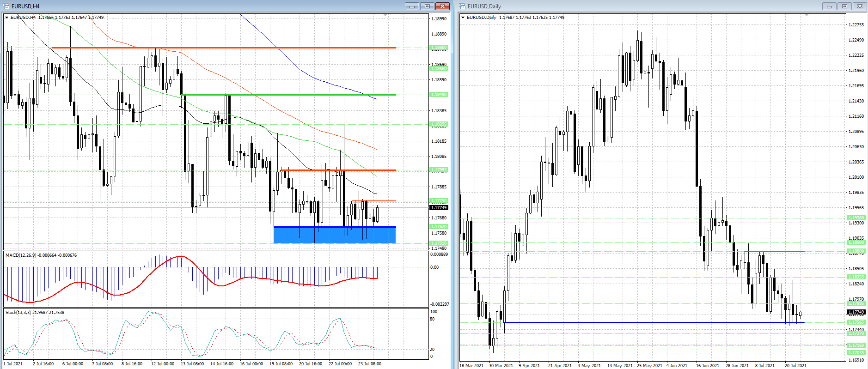868x369 pixels.
Task: Grab the chart shift marker in Daily chart
Action: click(x=807, y=15)
